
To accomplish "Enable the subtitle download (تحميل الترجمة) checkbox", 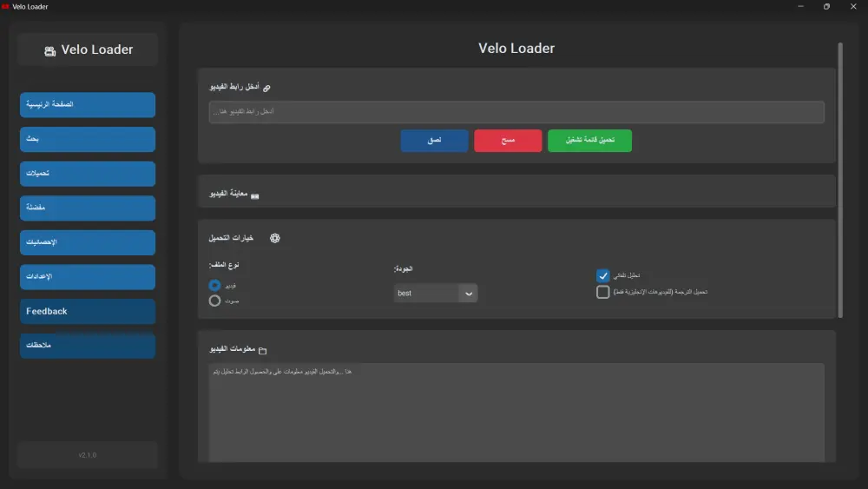I will pyautogui.click(x=603, y=292).
